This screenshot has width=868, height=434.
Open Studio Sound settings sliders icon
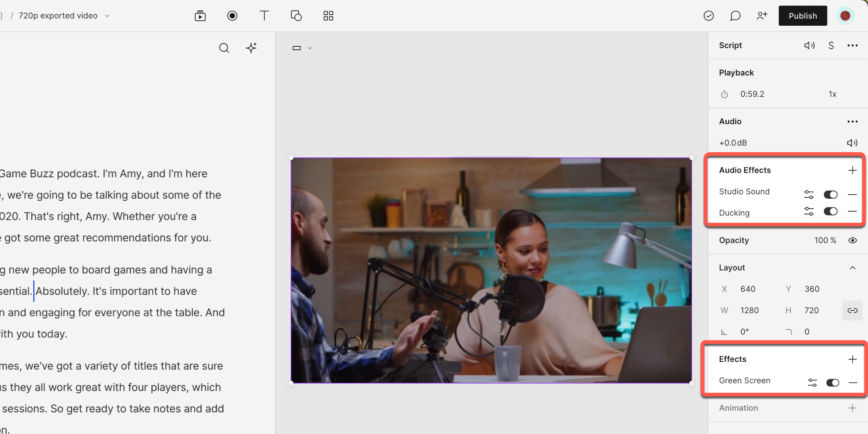point(809,195)
